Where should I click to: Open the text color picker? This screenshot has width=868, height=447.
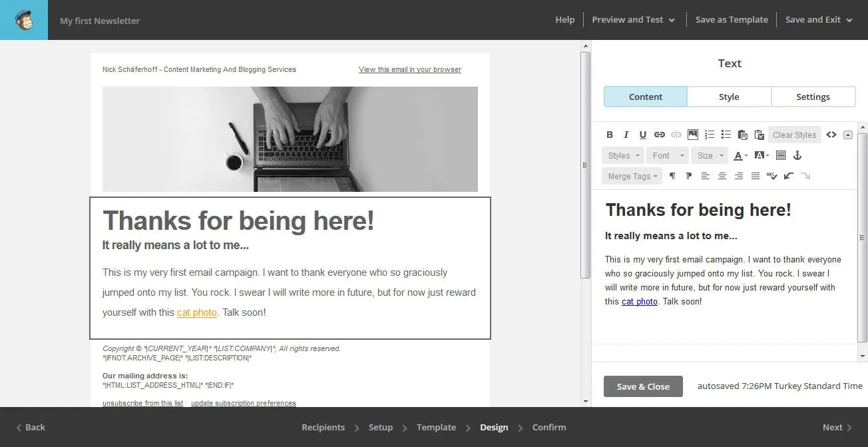(740, 155)
